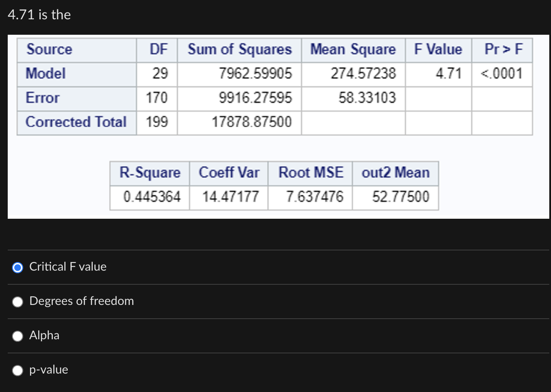Click the Corrected Total row label
The height and width of the screenshot is (392, 551).
76,122
